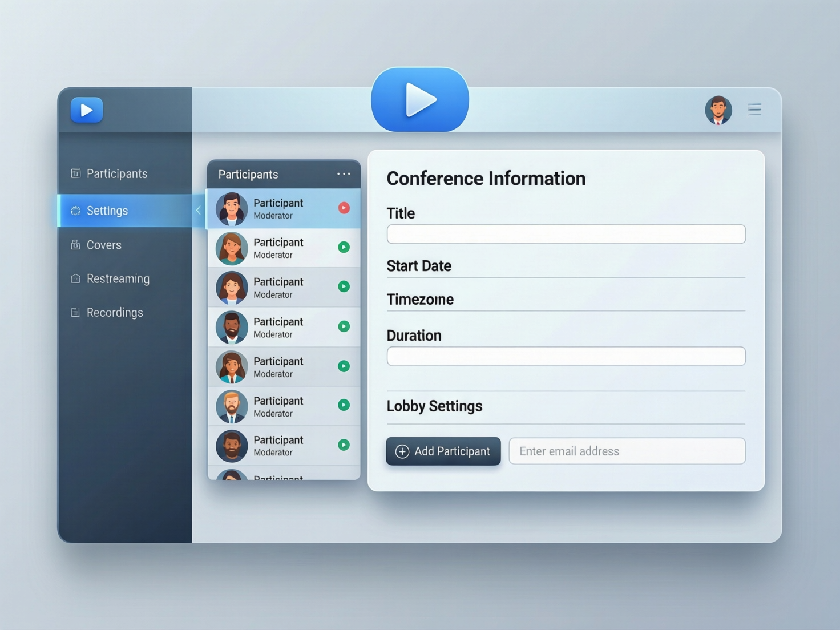Click the Duration input field
840x630 pixels.
566,356
